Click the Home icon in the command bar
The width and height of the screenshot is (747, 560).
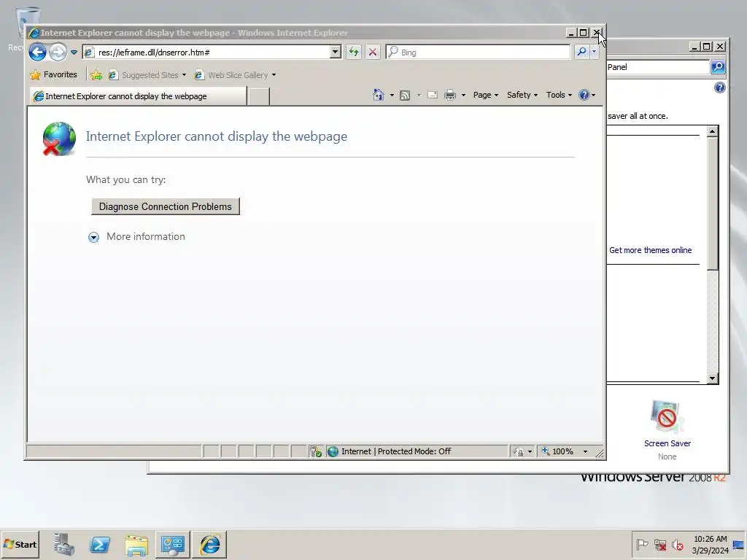pyautogui.click(x=379, y=95)
